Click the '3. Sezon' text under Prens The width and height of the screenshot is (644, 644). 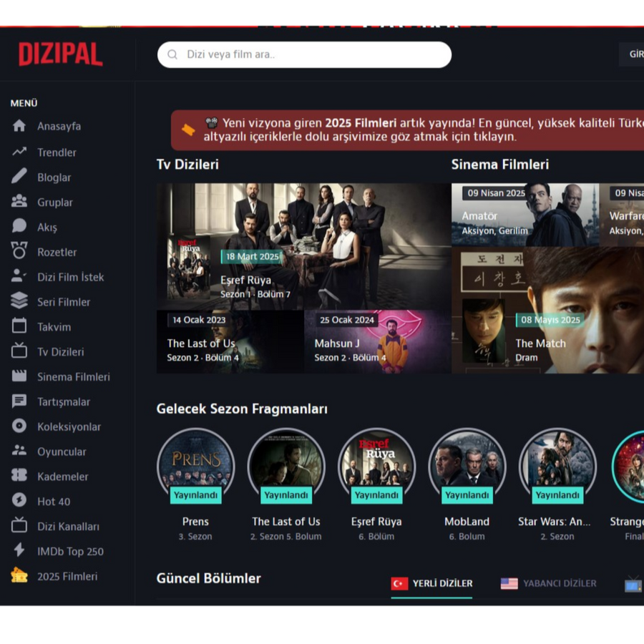point(195,537)
